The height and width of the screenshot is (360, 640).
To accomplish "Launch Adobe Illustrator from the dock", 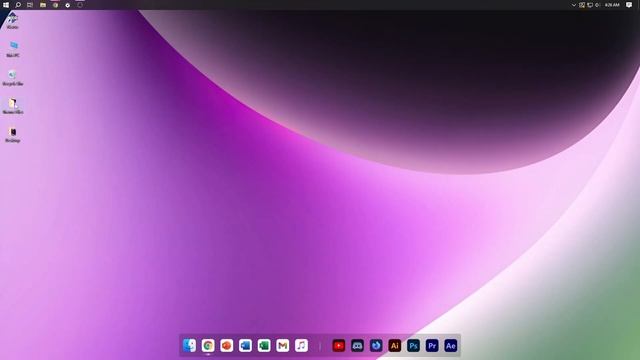I will [395, 346].
